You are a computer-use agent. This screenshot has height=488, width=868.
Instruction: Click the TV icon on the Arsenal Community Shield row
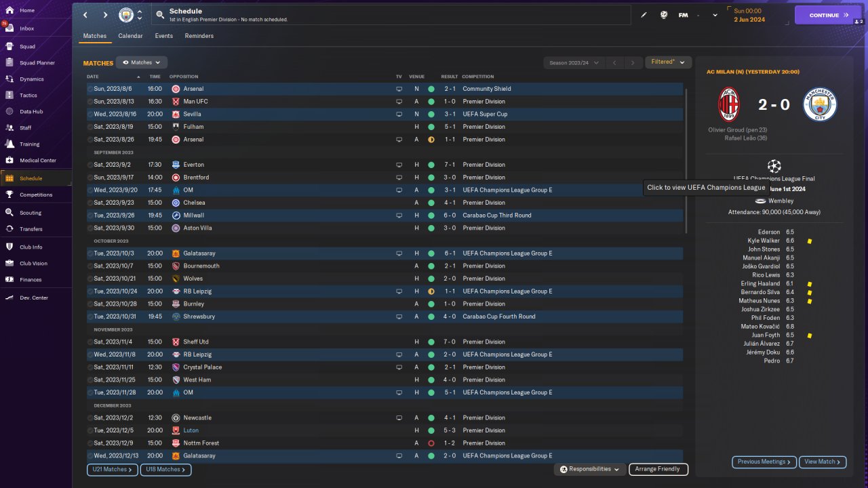pyautogui.click(x=399, y=89)
